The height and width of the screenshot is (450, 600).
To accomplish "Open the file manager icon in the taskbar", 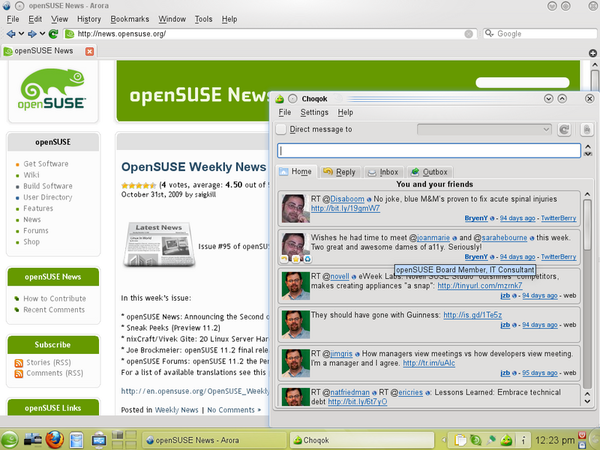I will click(x=77, y=440).
